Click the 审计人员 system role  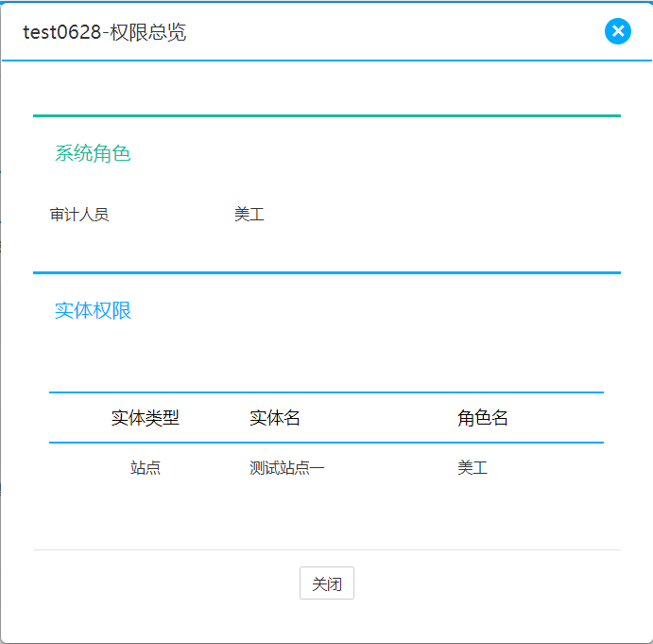click(79, 215)
